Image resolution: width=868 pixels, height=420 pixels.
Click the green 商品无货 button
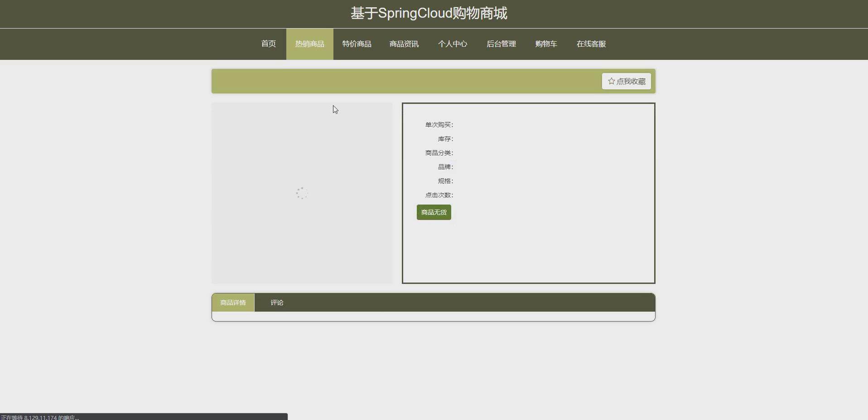pyautogui.click(x=434, y=212)
